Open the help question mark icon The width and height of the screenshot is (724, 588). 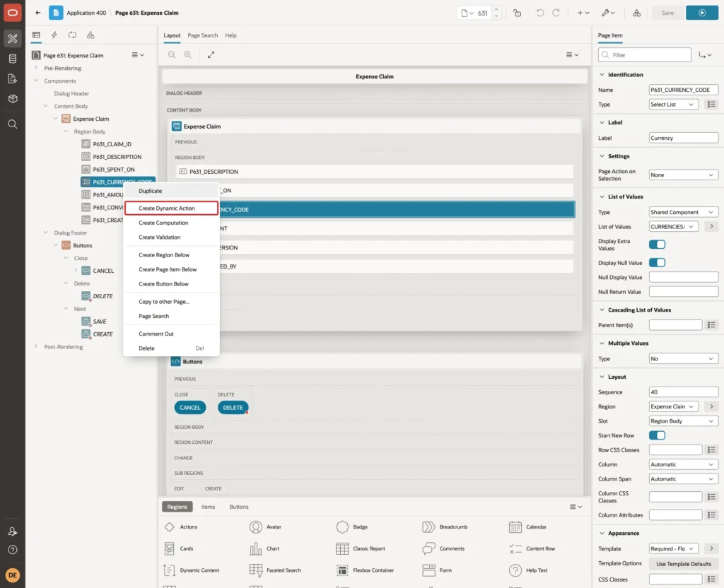[x=13, y=550]
